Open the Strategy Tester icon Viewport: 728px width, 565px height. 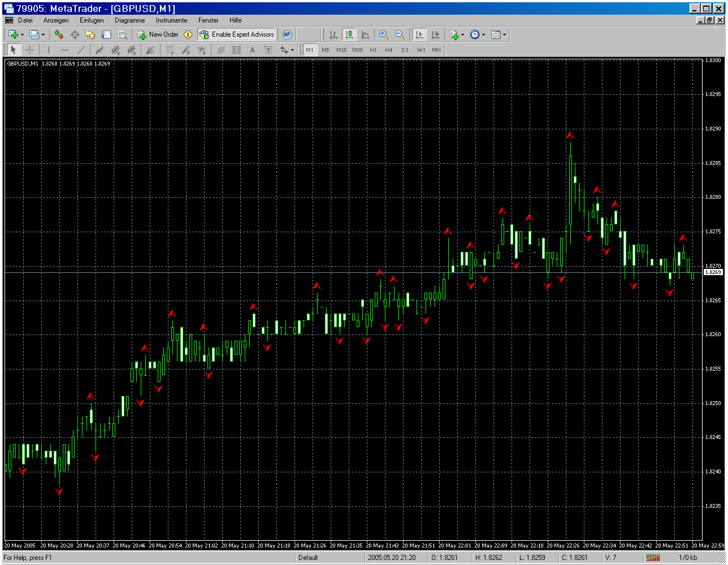coord(122,34)
